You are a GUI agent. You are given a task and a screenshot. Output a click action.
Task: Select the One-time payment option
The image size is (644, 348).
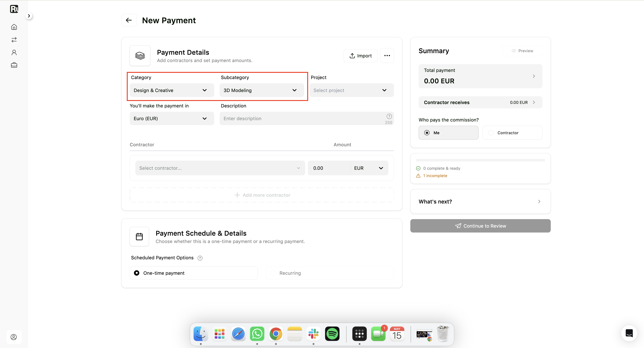coord(193,273)
